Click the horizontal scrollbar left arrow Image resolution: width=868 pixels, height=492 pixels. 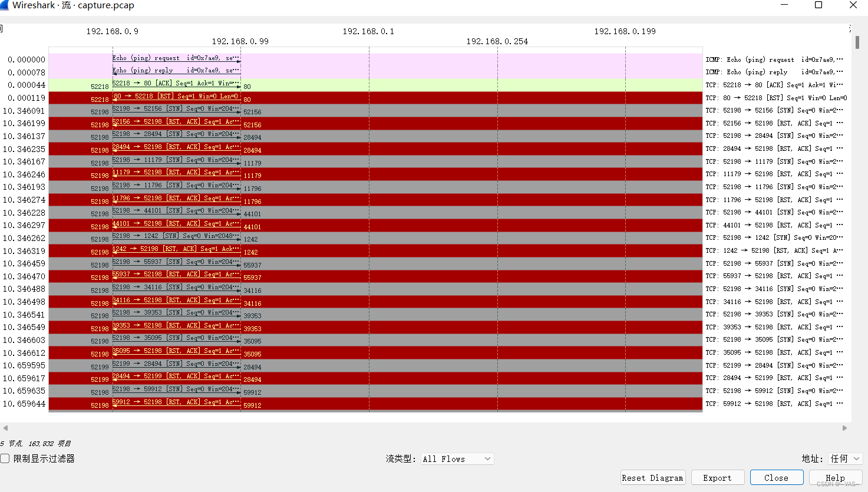pyautogui.click(x=5, y=428)
